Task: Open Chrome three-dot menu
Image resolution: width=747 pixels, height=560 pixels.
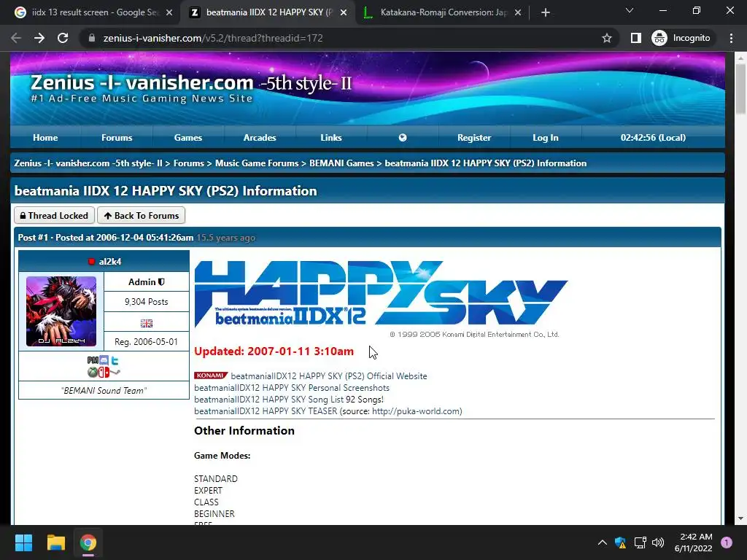Action: pyautogui.click(x=731, y=38)
